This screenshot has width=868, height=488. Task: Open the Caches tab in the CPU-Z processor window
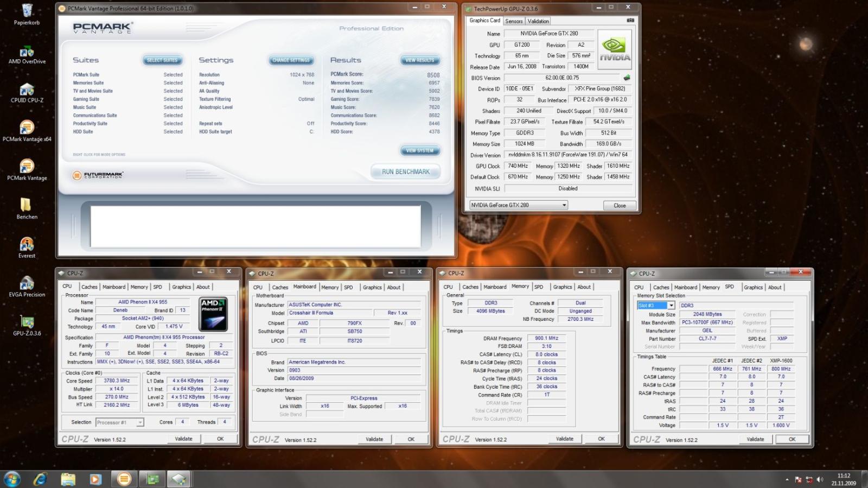pos(89,287)
